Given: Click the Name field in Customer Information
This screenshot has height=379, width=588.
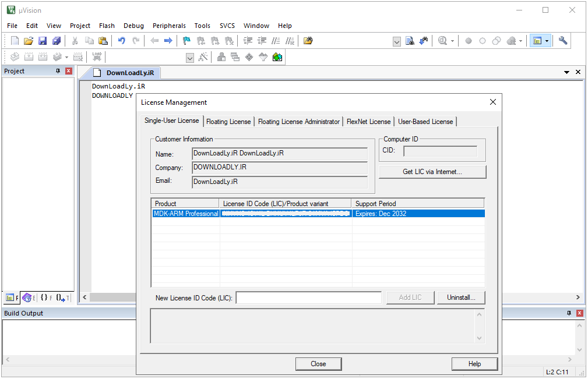Looking at the screenshot, I should coord(280,154).
